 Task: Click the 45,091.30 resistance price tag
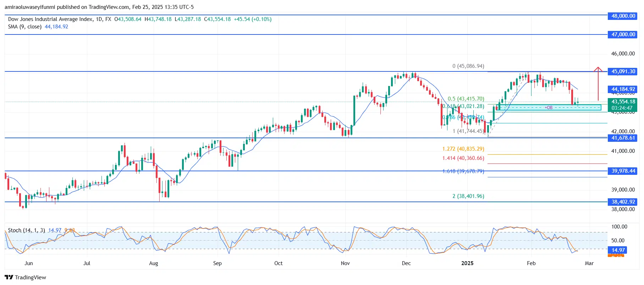tap(623, 71)
